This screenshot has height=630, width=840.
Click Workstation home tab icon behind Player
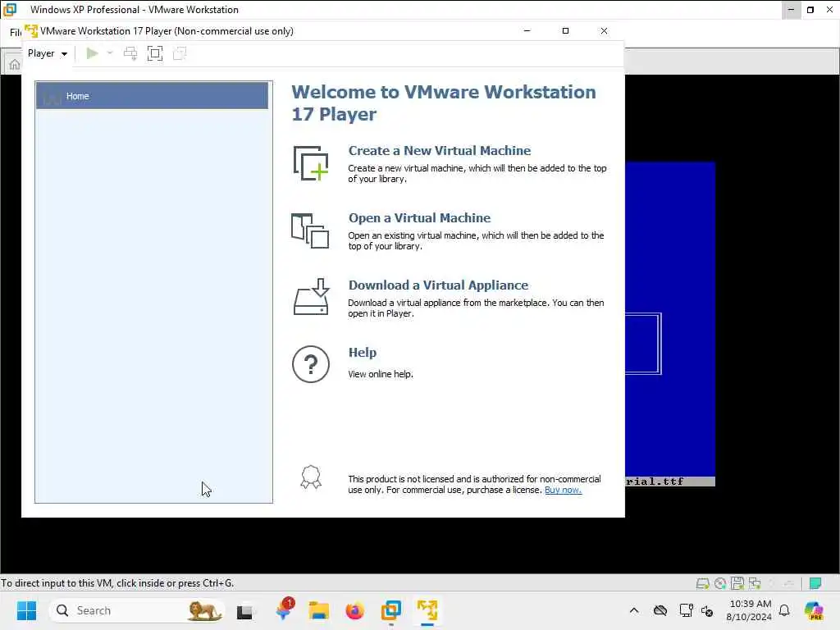coord(15,64)
